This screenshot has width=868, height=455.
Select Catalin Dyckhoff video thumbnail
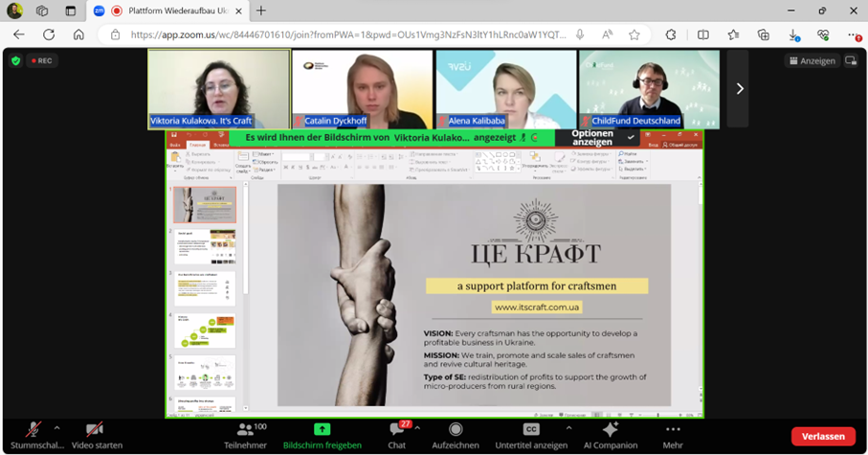[x=362, y=89]
